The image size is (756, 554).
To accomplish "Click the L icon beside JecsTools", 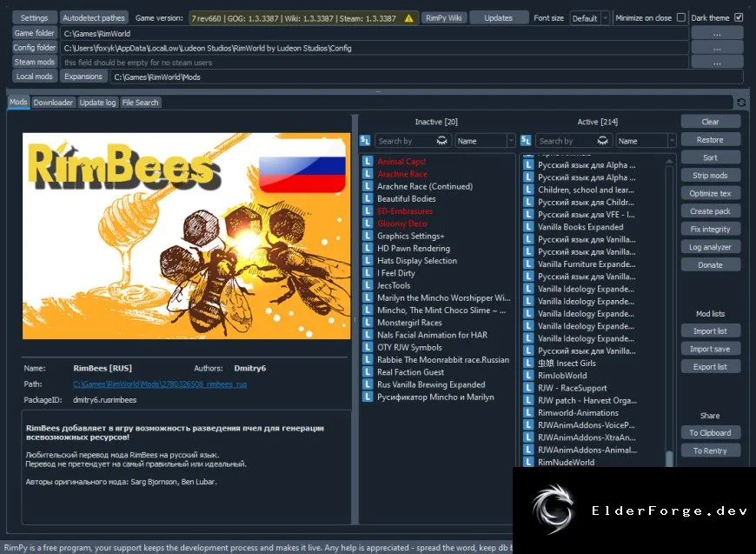I will (368, 285).
